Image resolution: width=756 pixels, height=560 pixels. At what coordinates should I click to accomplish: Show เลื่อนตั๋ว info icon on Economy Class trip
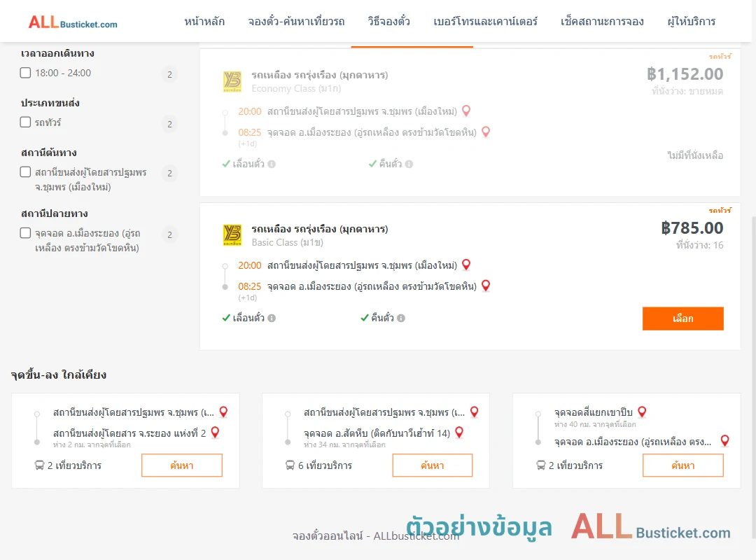(x=272, y=164)
